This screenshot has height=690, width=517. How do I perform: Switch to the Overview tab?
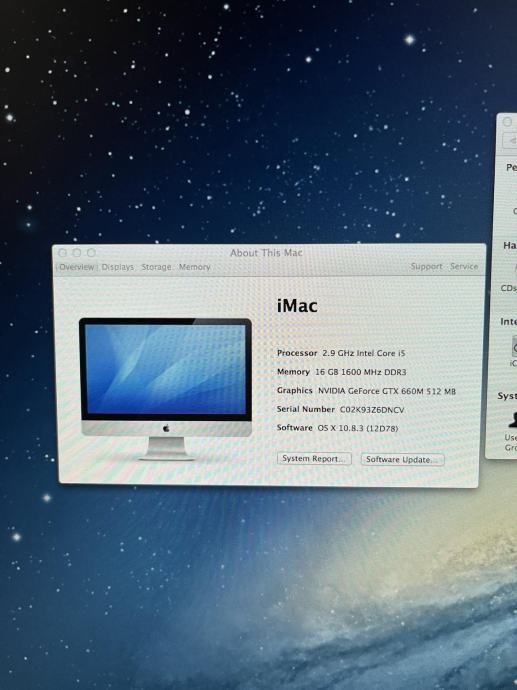coord(77,267)
